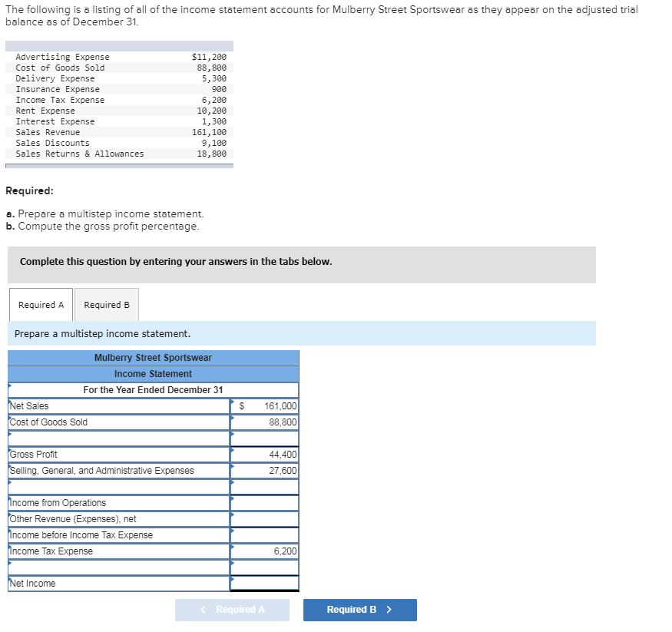Click the Interest Expense value 1,300

click(214, 121)
